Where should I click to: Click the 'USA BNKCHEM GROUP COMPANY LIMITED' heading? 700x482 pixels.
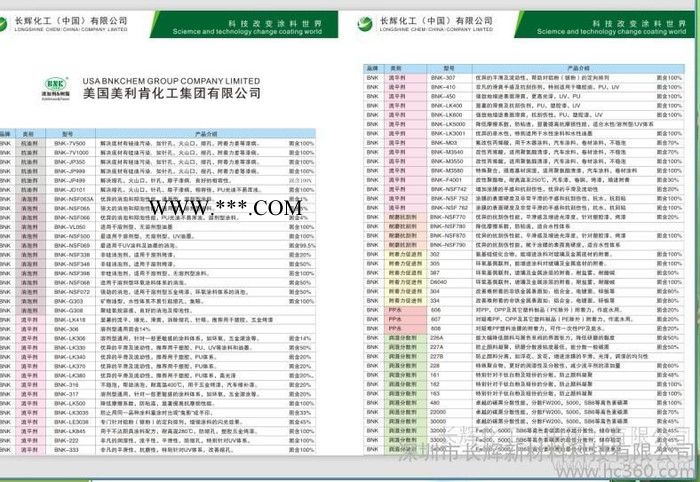coord(171,81)
